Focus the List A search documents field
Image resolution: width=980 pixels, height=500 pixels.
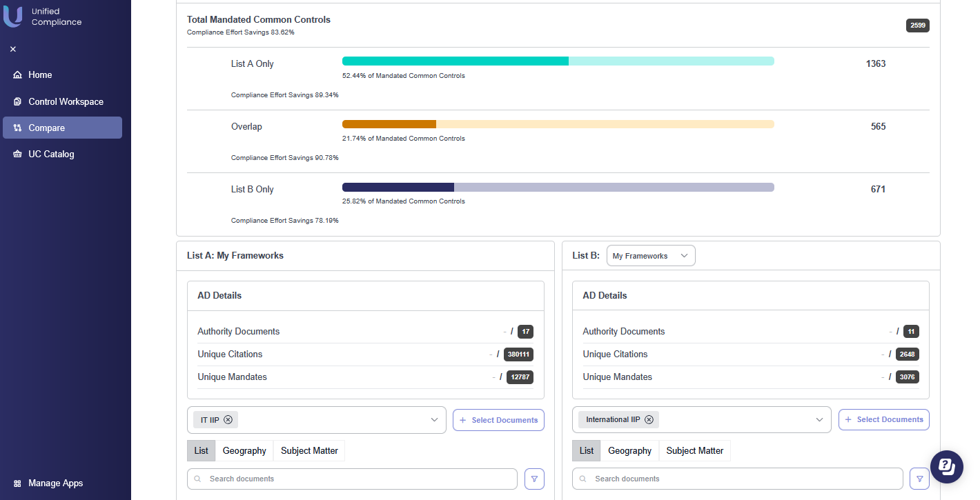(359, 479)
